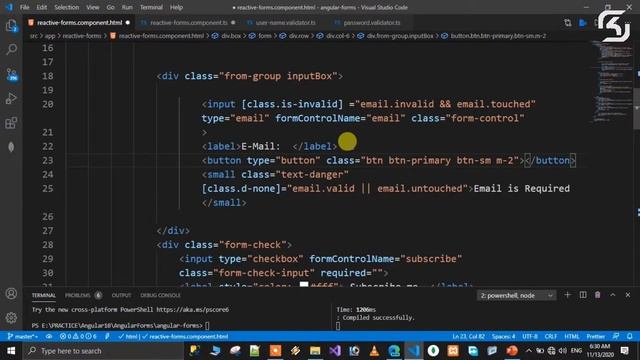Open the Source Control view
Image resolution: width=640 pixels, height=360 pixels.
11,74
